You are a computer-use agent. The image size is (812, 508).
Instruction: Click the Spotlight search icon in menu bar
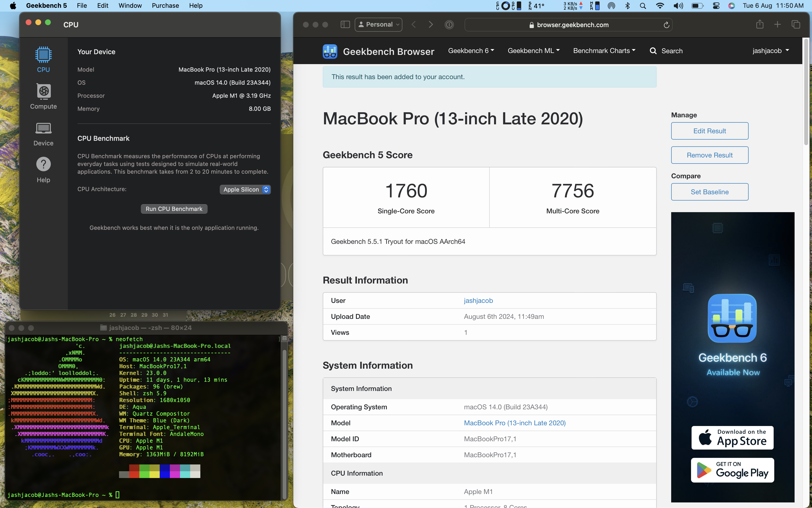[x=643, y=6]
